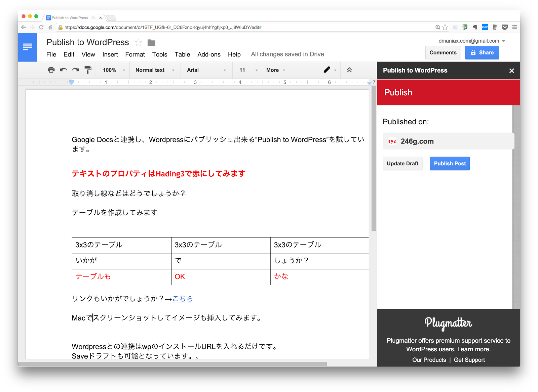Open the Insert menu
Viewport: 538px width, 392px height.
point(110,54)
